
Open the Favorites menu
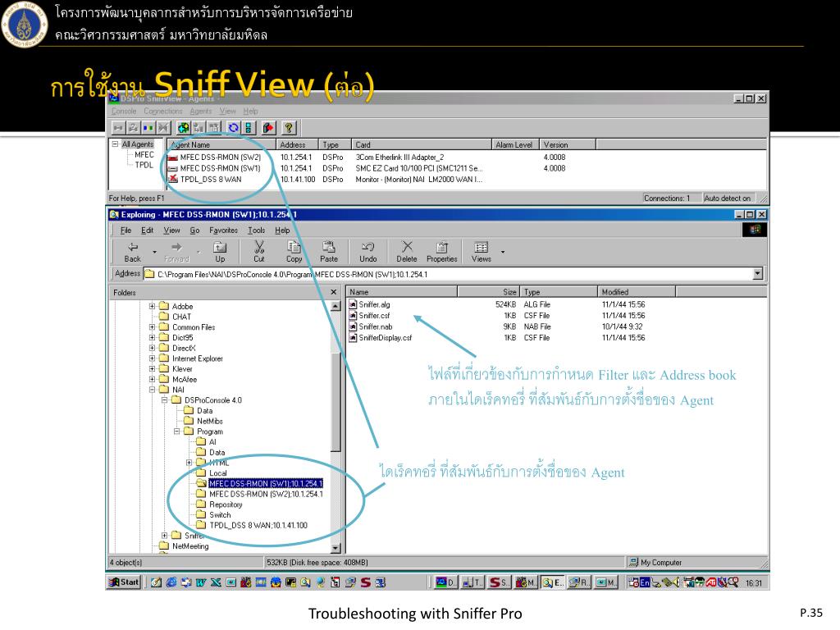(x=223, y=231)
